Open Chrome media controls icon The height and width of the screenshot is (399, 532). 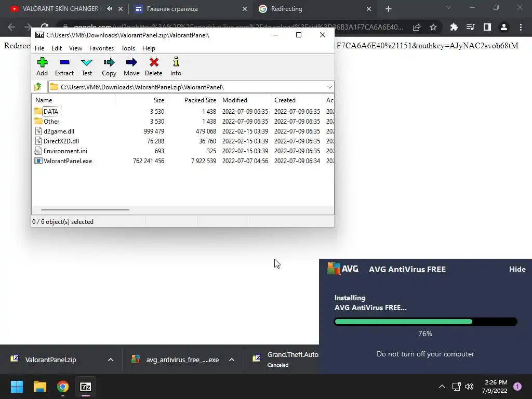(470, 27)
